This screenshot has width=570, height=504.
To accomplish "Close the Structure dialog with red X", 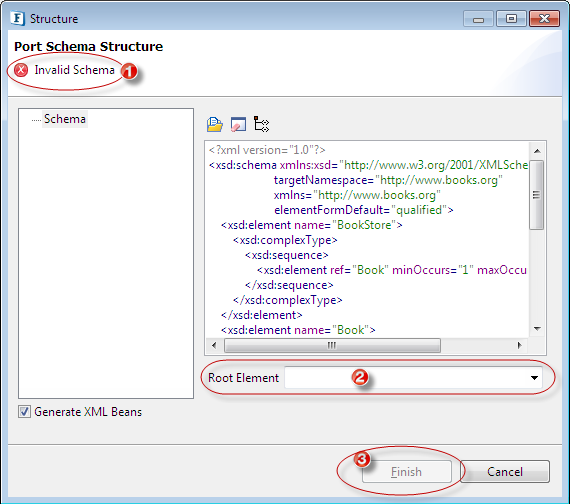I will pyautogui.click(x=544, y=19).
